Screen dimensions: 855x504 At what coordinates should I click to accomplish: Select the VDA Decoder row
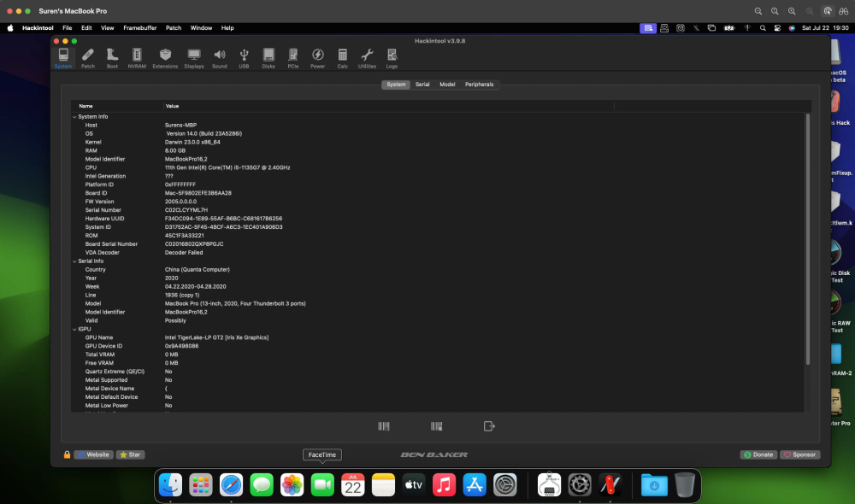438,252
